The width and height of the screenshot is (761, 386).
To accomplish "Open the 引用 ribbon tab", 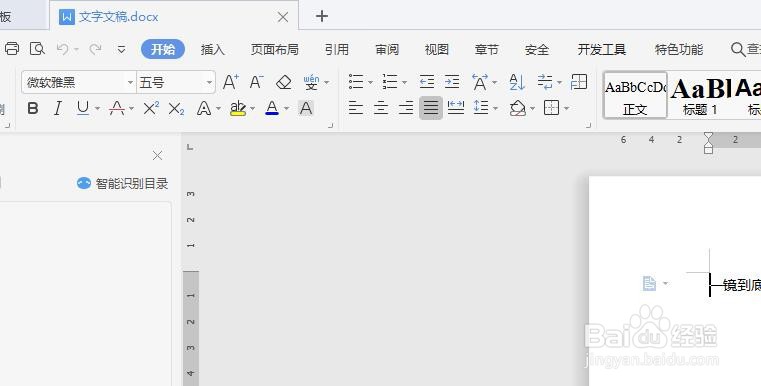I will (337, 50).
